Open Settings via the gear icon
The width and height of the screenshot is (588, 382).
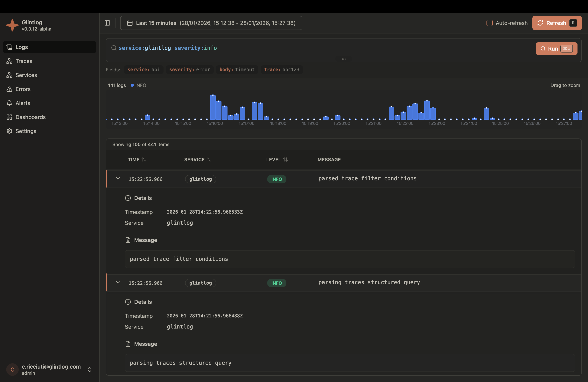[9, 131]
